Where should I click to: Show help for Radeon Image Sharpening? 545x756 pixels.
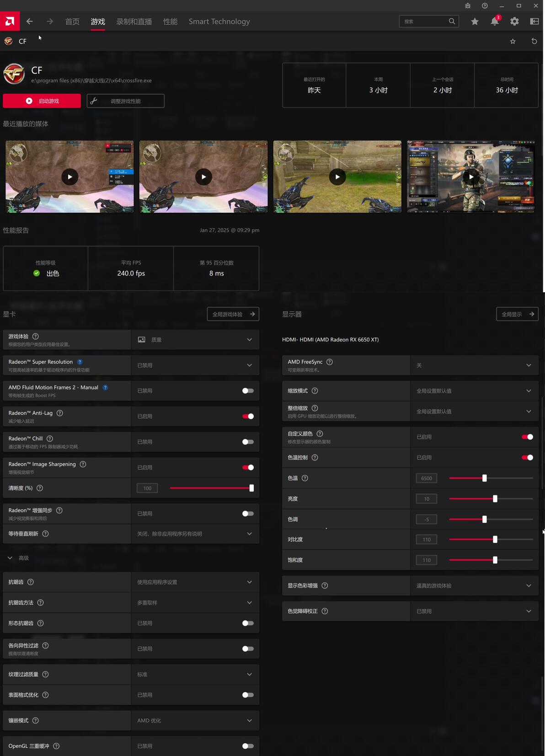tap(83, 464)
